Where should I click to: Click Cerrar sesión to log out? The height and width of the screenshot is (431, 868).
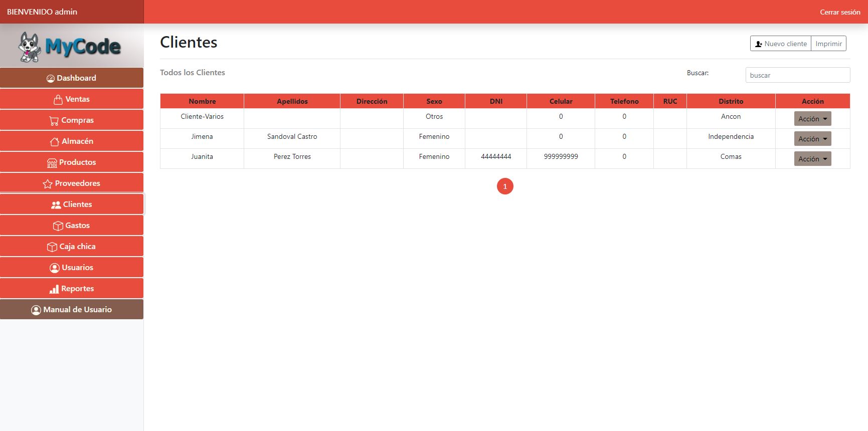(839, 12)
